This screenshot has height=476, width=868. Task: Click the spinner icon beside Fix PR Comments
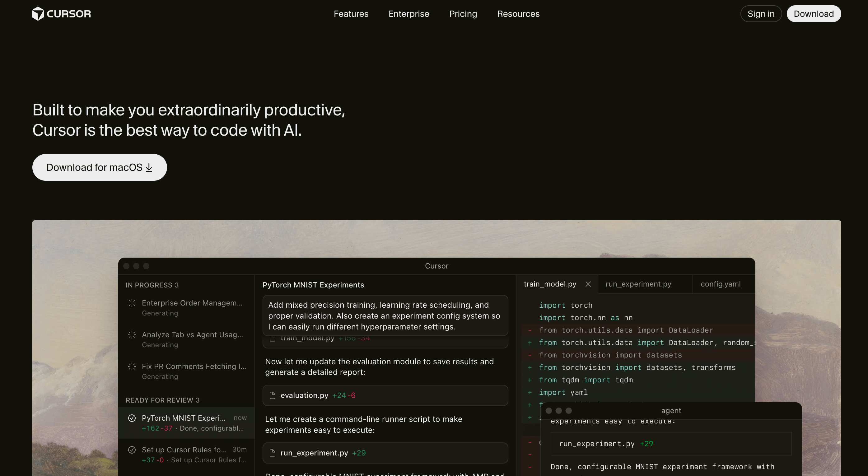point(132,366)
